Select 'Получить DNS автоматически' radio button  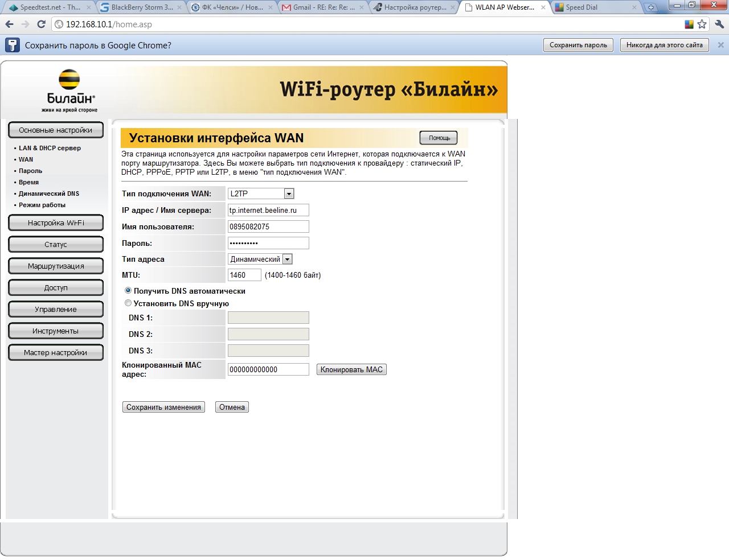128,290
